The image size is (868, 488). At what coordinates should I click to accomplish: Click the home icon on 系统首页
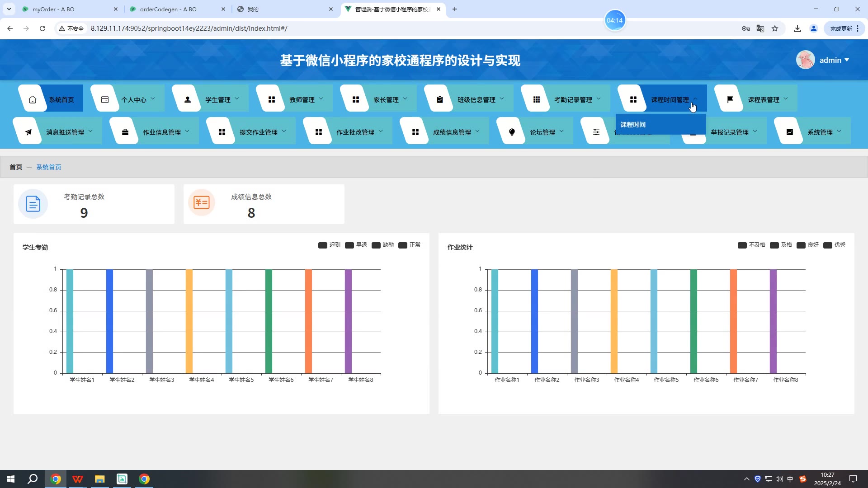[33, 99]
